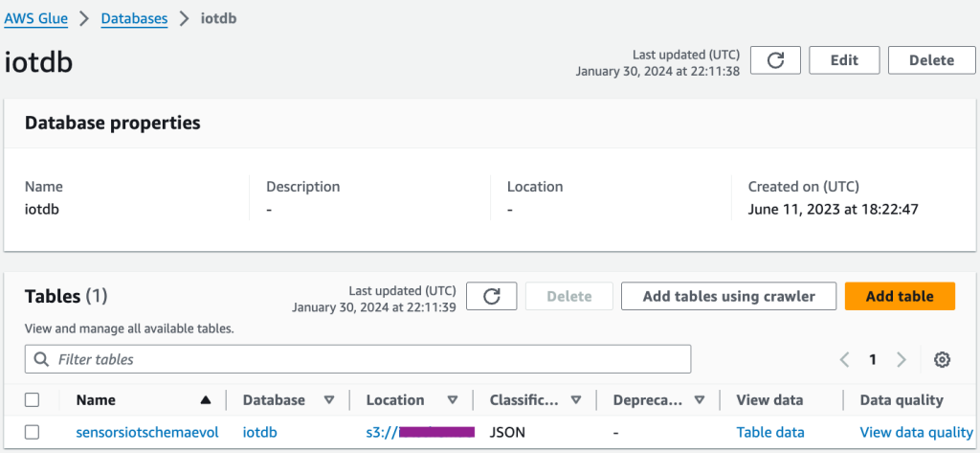Check the sensorsiotschemaevol table row
Screen dimensions: 980x453
pos(33,432)
